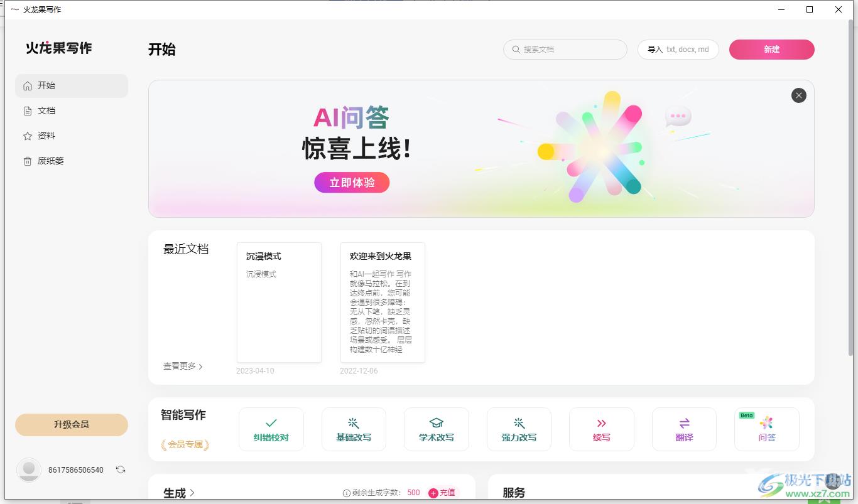Minimize the 火龙果写作 window

pos(781,9)
